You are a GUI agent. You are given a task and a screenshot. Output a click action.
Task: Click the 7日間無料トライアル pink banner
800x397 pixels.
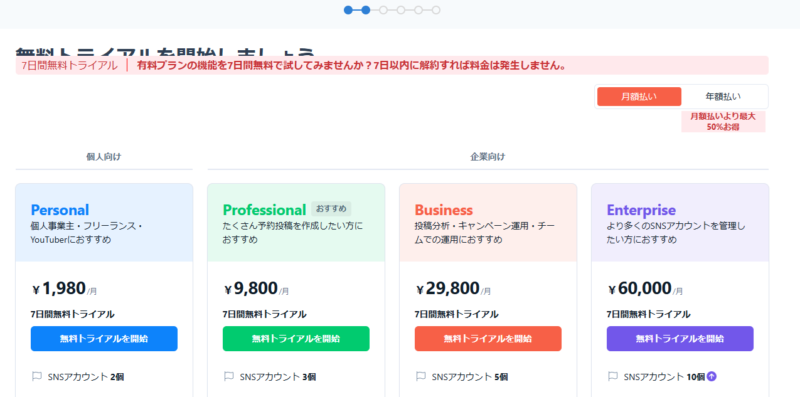pyautogui.click(x=392, y=65)
